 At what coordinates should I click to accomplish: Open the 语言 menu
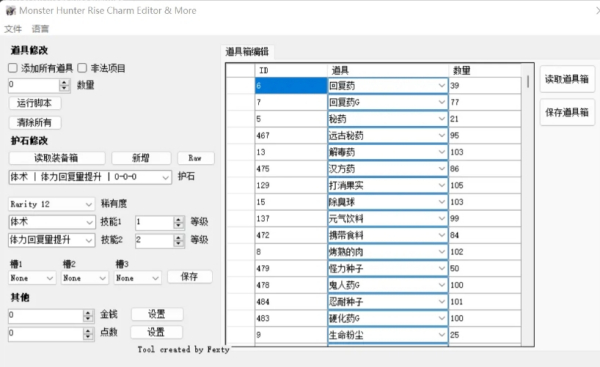40,29
